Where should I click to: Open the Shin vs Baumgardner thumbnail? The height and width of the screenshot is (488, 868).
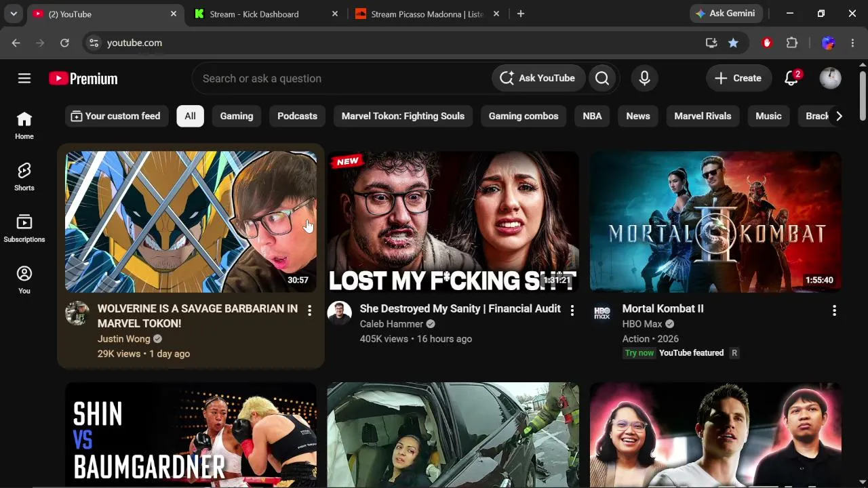(191, 435)
